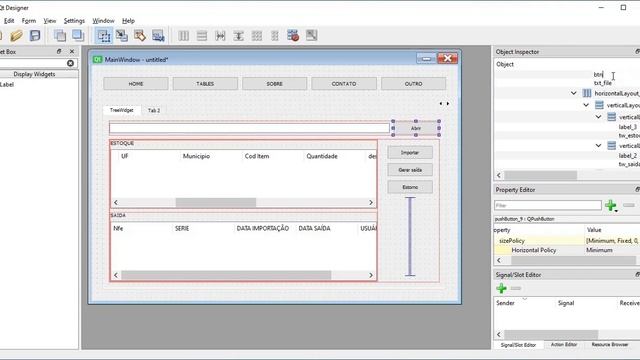640x360 pixels.
Task: Collapse the verticalLayout node under horizontalLayout
Action: point(586,105)
